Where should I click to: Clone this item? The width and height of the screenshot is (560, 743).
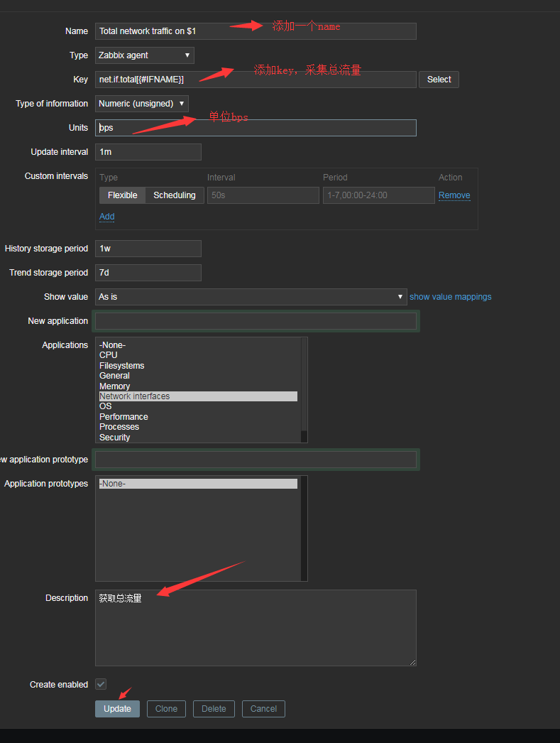(165, 708)
